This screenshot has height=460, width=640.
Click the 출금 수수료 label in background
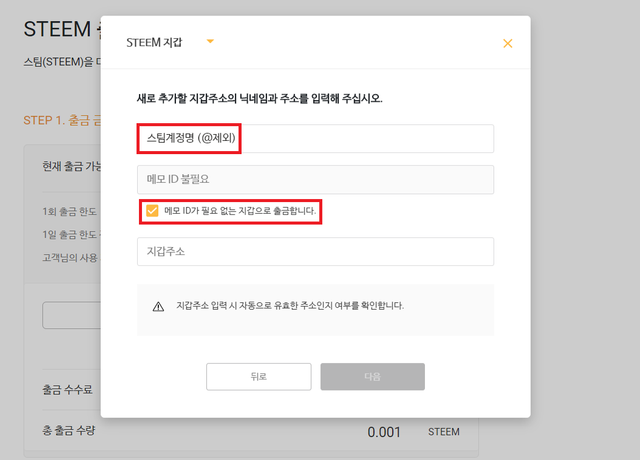point(67,389)
